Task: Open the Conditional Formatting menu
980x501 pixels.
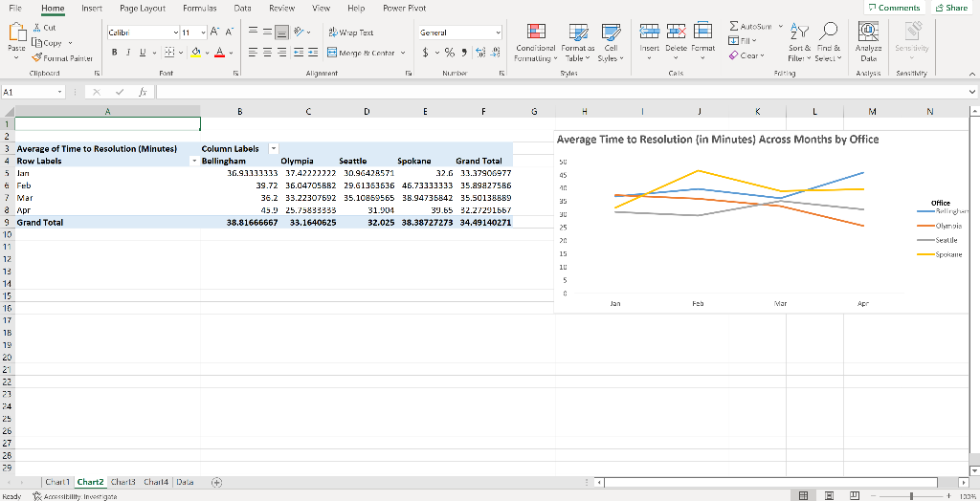Action: pyautogui.click(x=535, y=43)
